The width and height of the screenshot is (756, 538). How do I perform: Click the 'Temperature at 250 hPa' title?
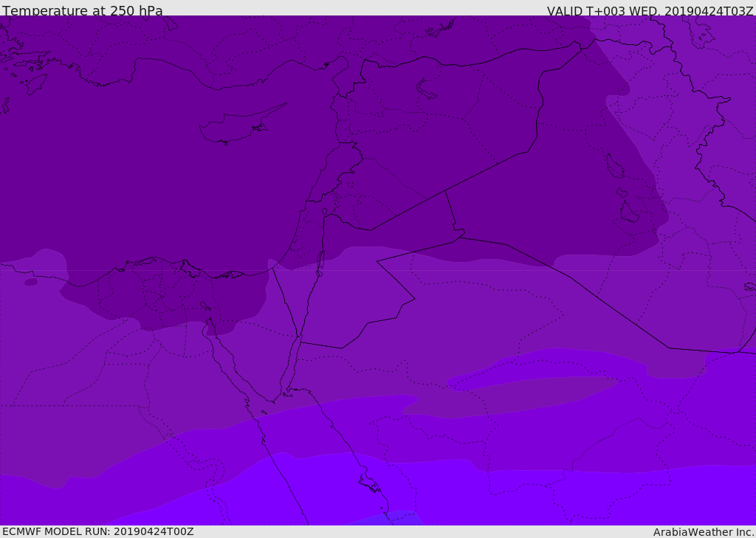point(83,10)
